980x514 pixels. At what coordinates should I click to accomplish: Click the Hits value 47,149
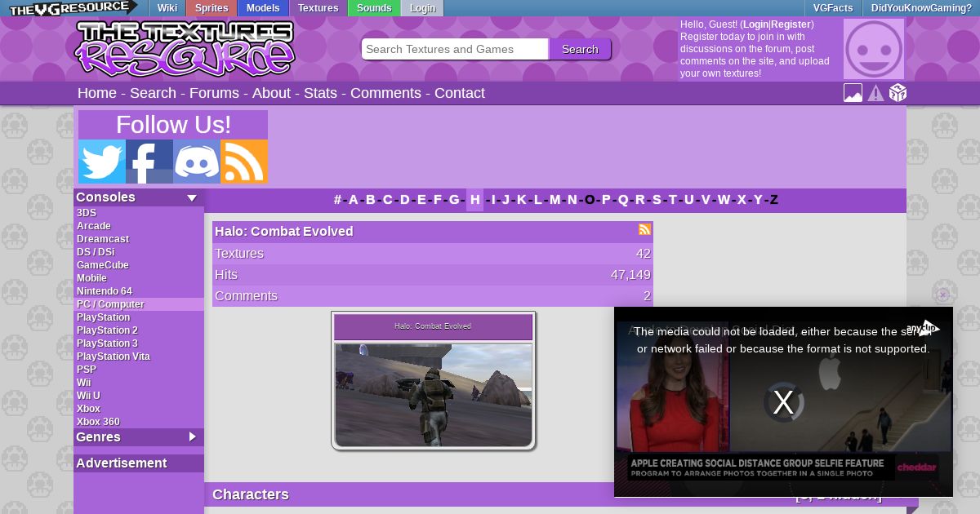point(630,275)
